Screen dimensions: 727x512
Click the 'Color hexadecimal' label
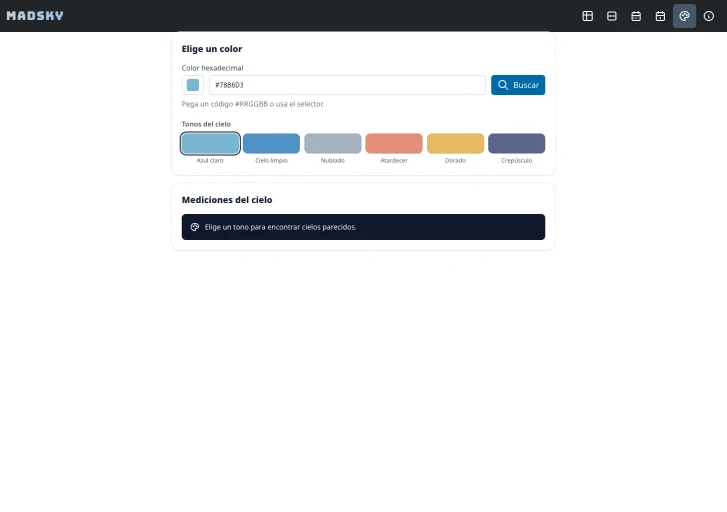tap(212, 68)
